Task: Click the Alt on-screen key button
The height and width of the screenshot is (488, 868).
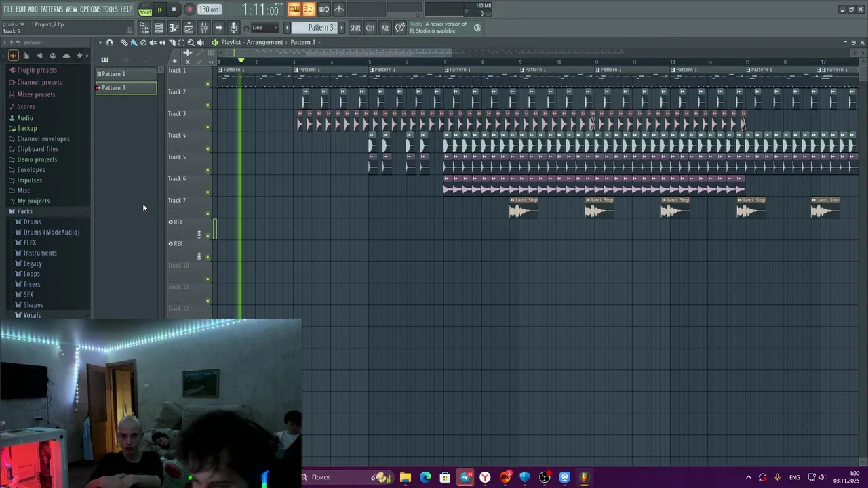Action: [385, 28]
